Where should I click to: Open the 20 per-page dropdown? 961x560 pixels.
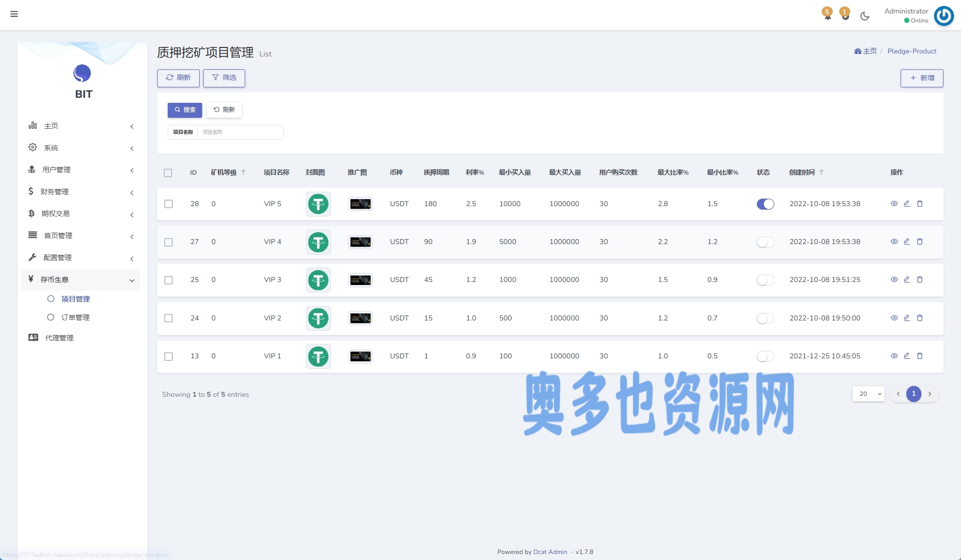tap(868, 394)
